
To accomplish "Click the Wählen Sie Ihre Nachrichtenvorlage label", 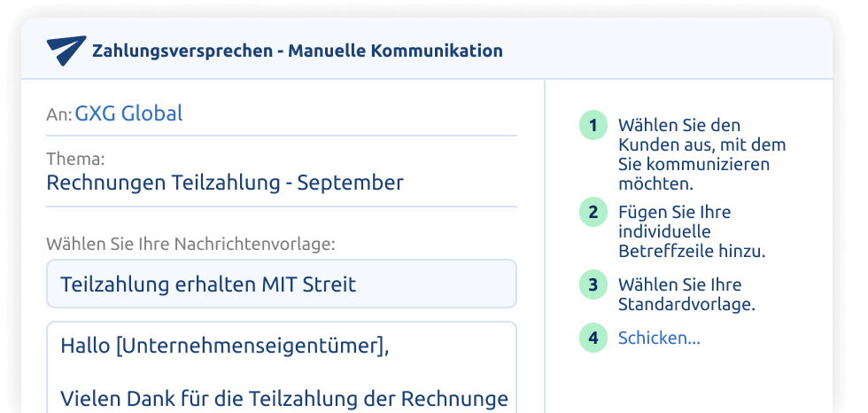I will [190, 244].
